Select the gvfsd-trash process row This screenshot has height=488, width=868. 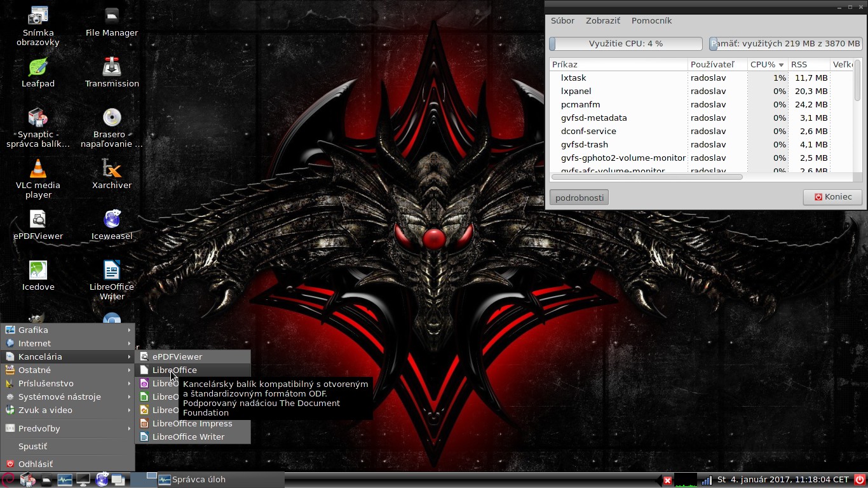tap(701, 144)
